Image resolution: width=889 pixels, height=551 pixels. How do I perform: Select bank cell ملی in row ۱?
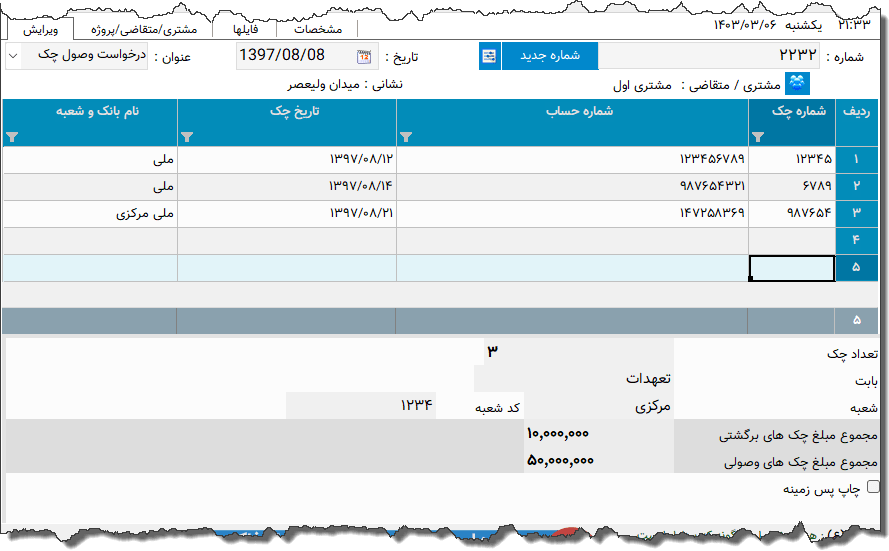[90, 160]
